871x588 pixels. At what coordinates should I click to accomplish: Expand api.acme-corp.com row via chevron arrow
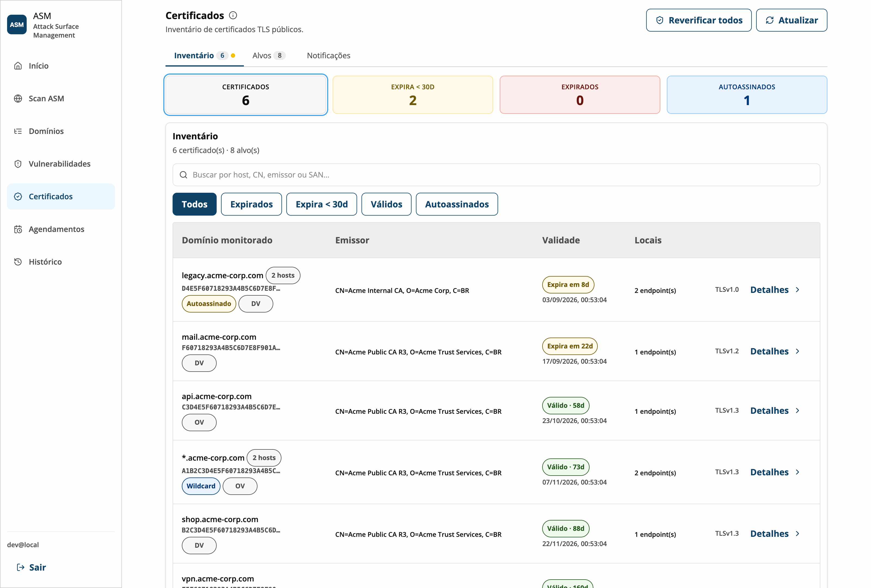click(797, 411)
